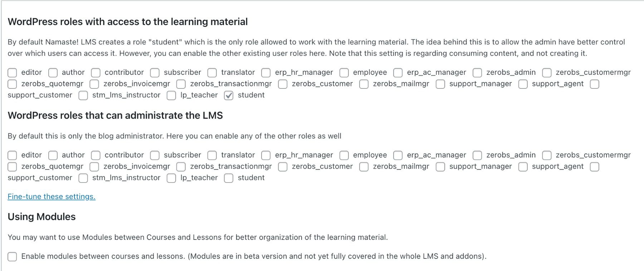Enable support_manager access to learning material

point(440,84)
